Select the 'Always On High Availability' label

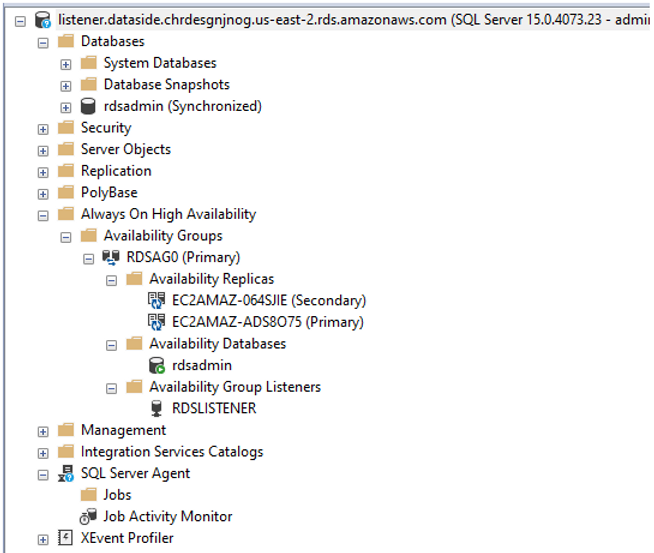click(x=169, y=214)
